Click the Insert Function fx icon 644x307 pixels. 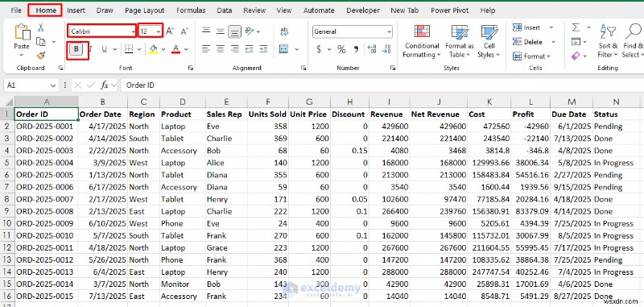tap(105, 85)
